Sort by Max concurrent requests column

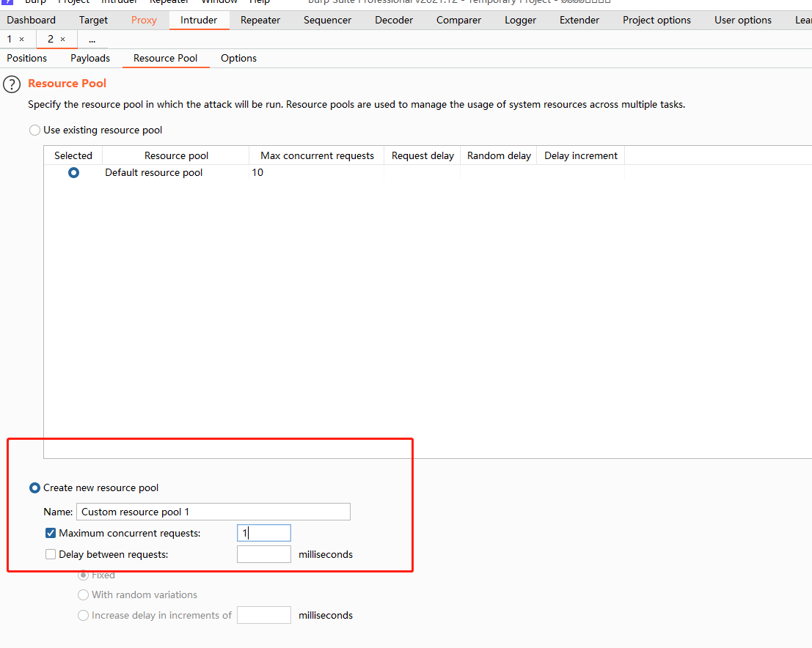(317, 156)
